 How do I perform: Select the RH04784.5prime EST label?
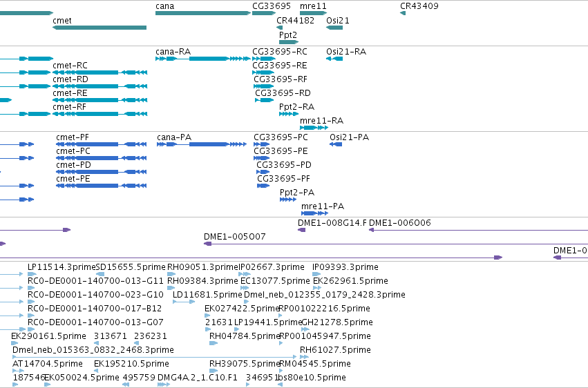pos(245,336)
